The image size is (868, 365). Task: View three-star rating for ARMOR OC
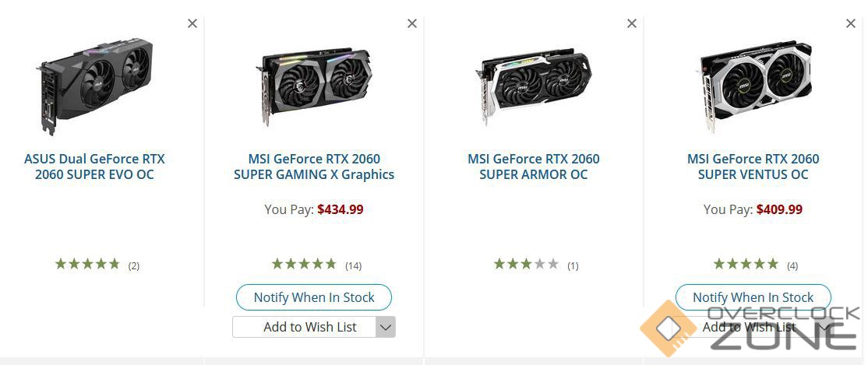pos(526,265)
